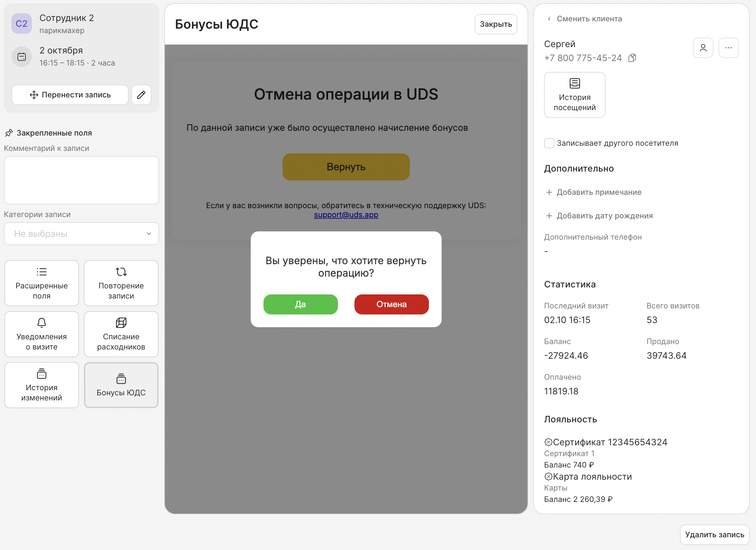This screenshot has height=550, width=756.
Task: Open client profile person icon
Action: [x=703, y=48]
